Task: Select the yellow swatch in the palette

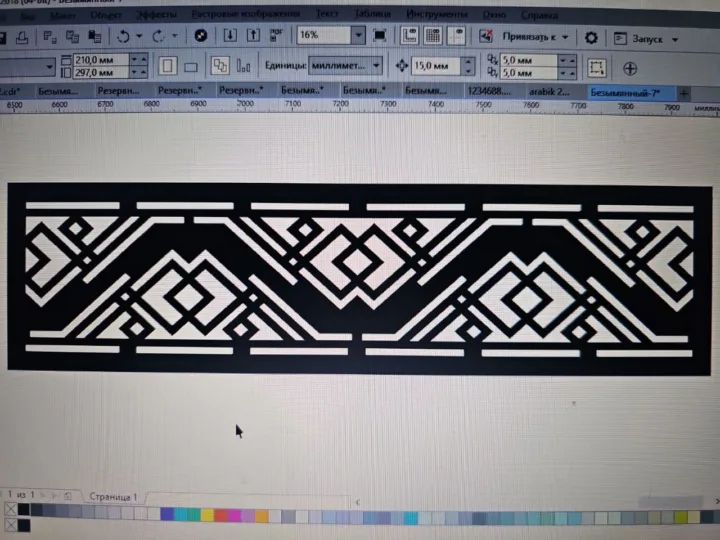Action: coord(207,514)
